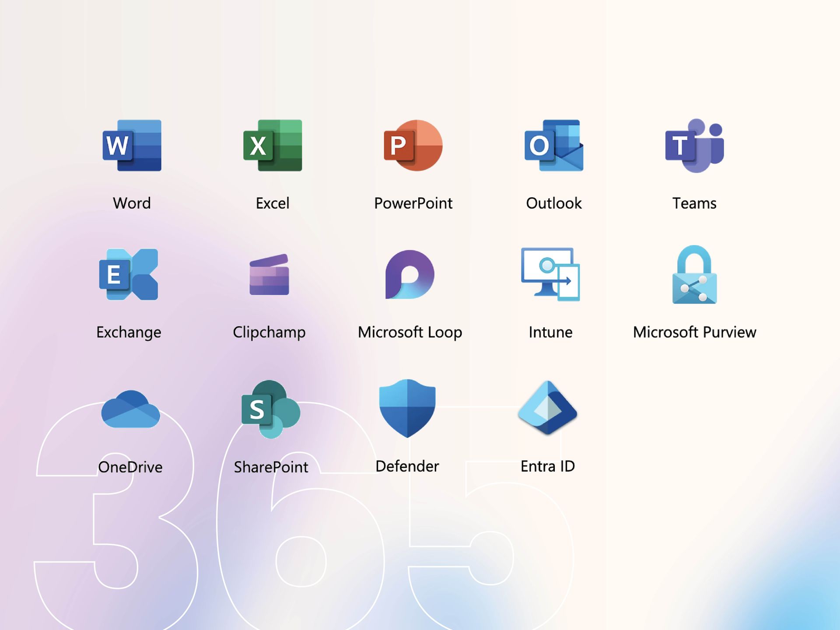
Task: Launch the Excel app icon
Action: coord(273,145)
